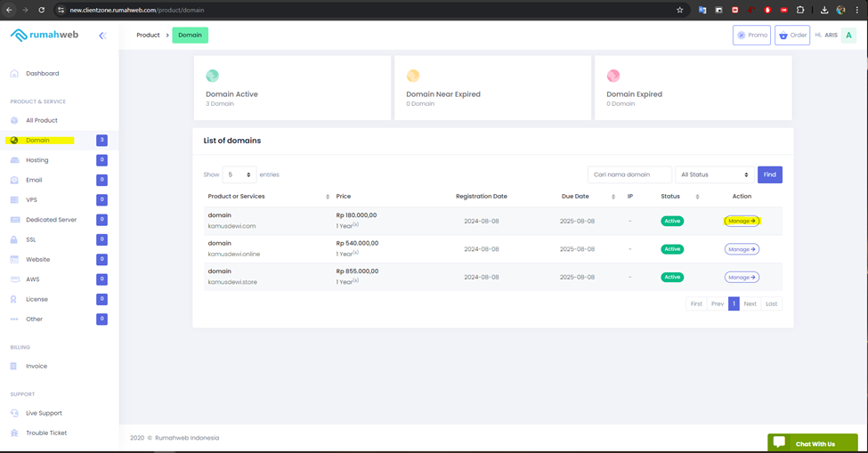Click the Find button
Screen dimensions: 868x453
pyautogui.click(x=769, y=174)
